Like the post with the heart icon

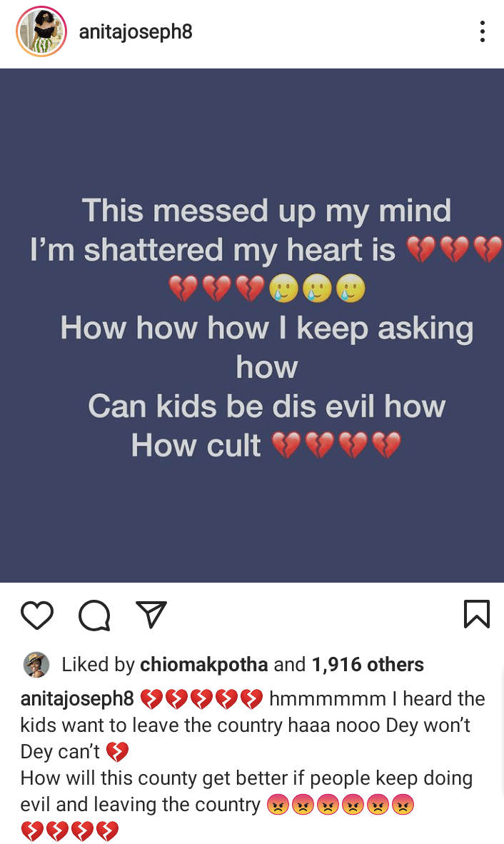(37, 615)
